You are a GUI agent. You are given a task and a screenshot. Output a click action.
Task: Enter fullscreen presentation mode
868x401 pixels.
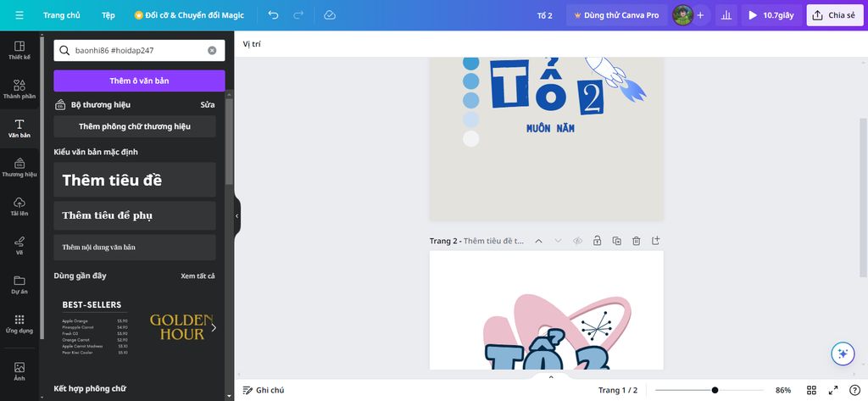coord(833,390)
